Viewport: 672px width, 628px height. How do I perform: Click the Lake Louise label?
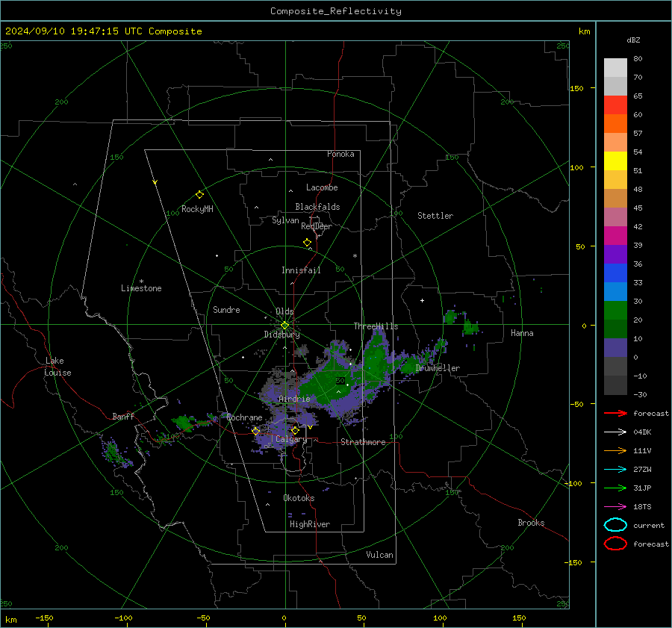[57, 367]
